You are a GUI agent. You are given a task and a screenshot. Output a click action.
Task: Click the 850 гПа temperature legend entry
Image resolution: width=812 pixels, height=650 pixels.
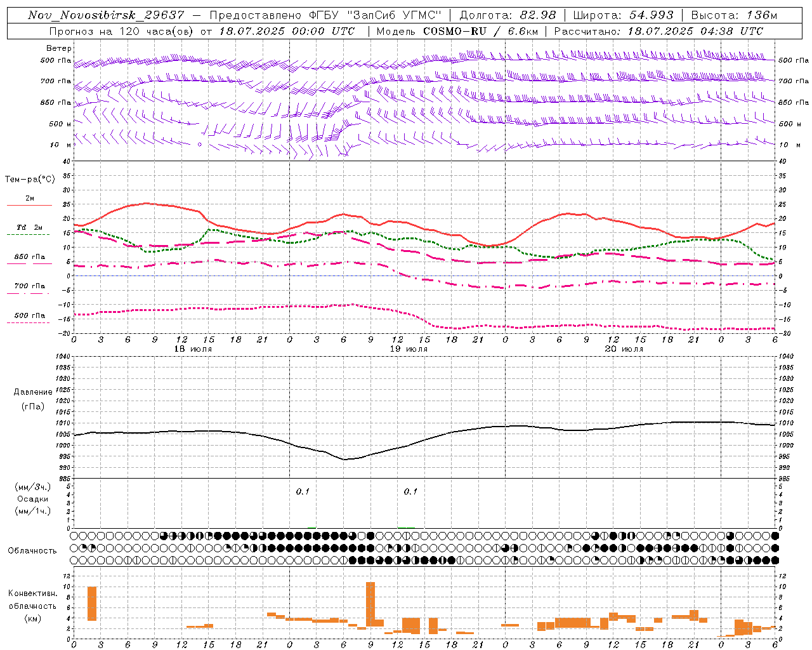coord(30,257)
